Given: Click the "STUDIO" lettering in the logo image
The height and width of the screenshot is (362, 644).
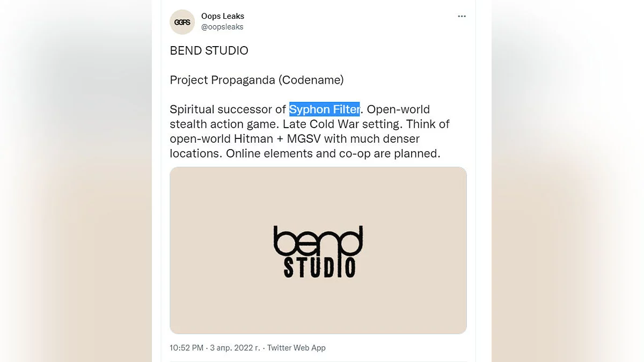Looking at the screenshot, I should (x=319, y=268).
